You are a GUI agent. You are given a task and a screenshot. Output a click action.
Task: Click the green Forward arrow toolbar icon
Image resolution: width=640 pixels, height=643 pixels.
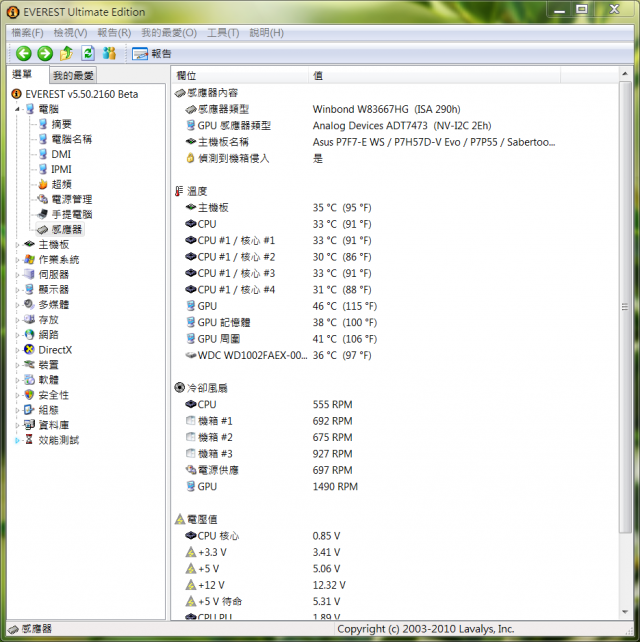point(45,53)
